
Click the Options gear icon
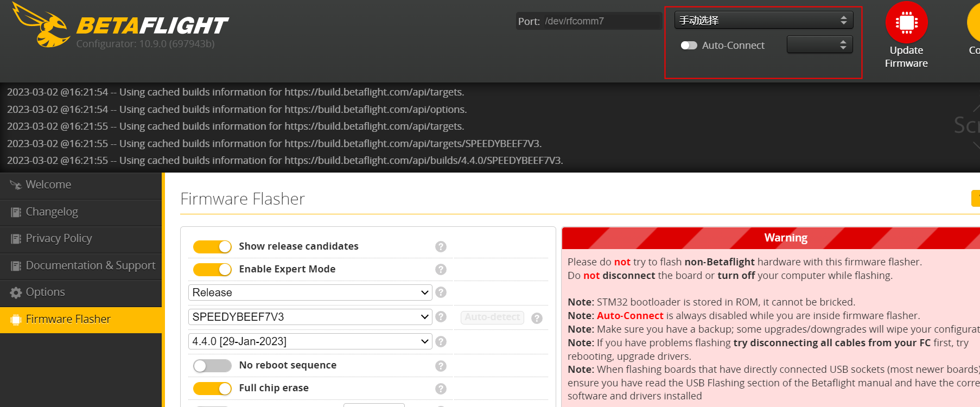point(16,292)
